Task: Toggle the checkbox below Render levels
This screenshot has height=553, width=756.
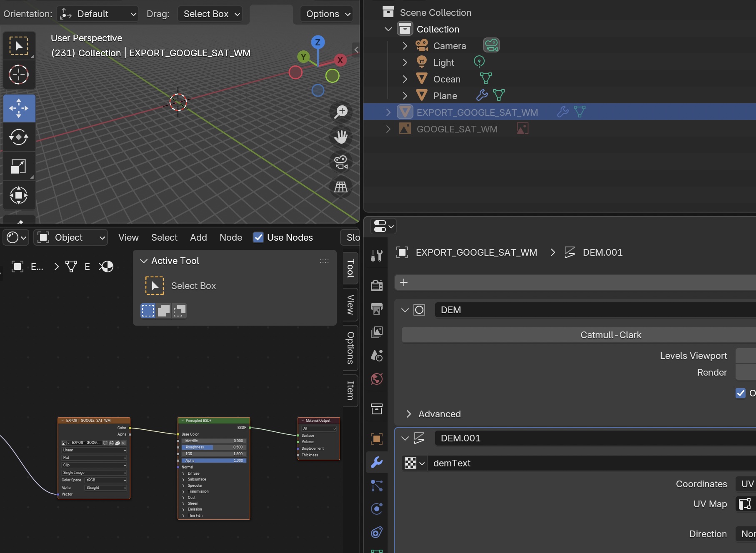Action: pos(740,393)
